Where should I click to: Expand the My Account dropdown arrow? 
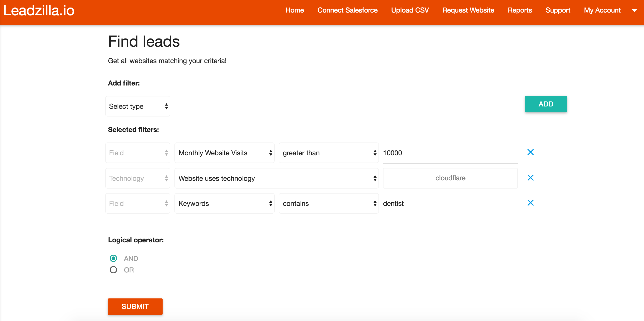pyautogui.click(x=635, y=10)
